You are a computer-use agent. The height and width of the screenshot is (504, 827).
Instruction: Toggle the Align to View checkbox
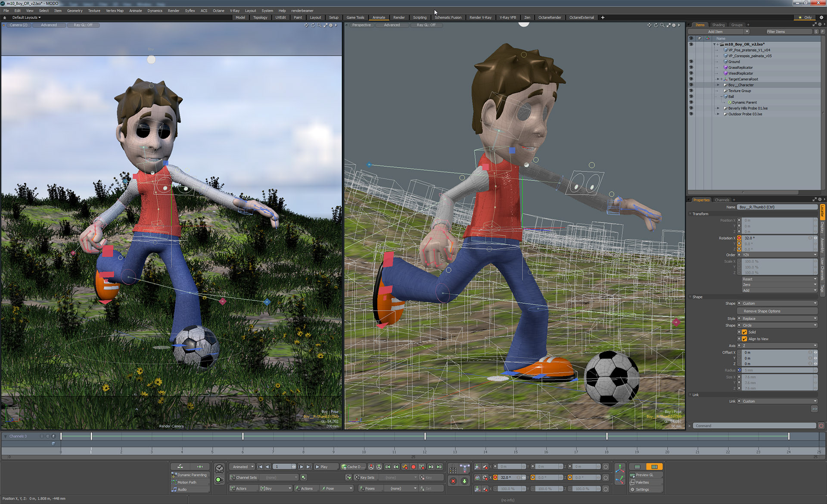coord(744,339)
